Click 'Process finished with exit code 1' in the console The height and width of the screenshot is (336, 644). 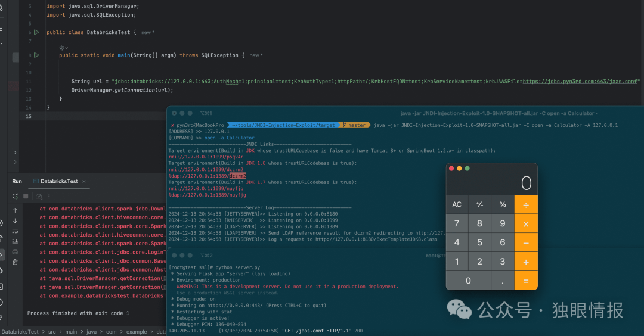click(78, 313)
